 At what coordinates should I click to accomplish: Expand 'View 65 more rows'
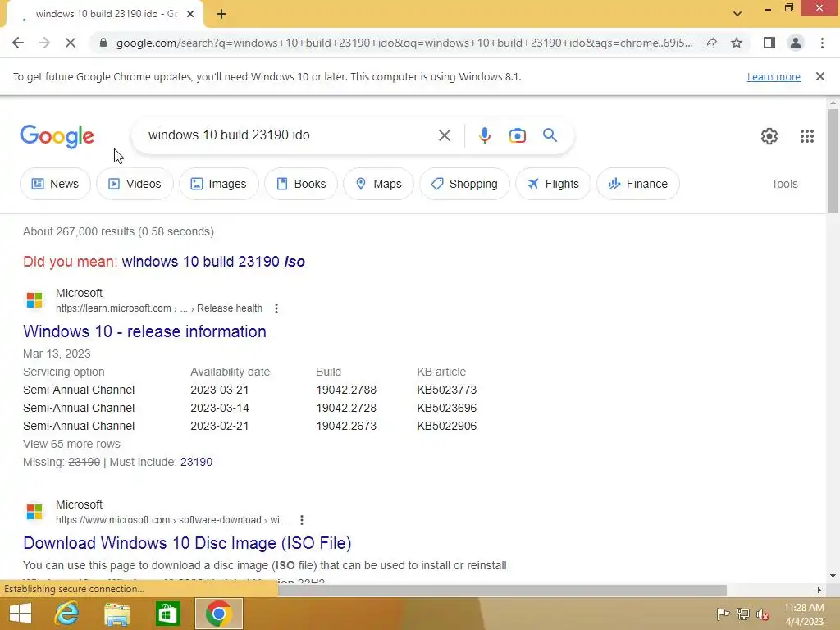pos(71,444)
